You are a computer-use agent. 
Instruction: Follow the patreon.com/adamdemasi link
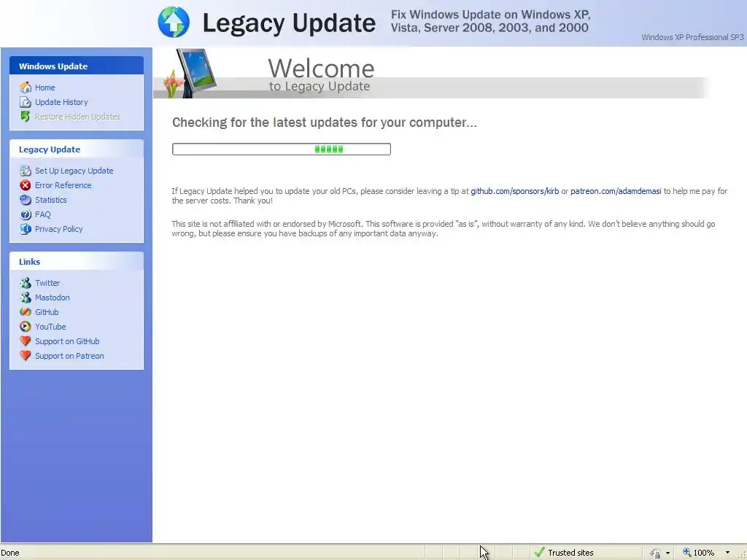point(616,191)
